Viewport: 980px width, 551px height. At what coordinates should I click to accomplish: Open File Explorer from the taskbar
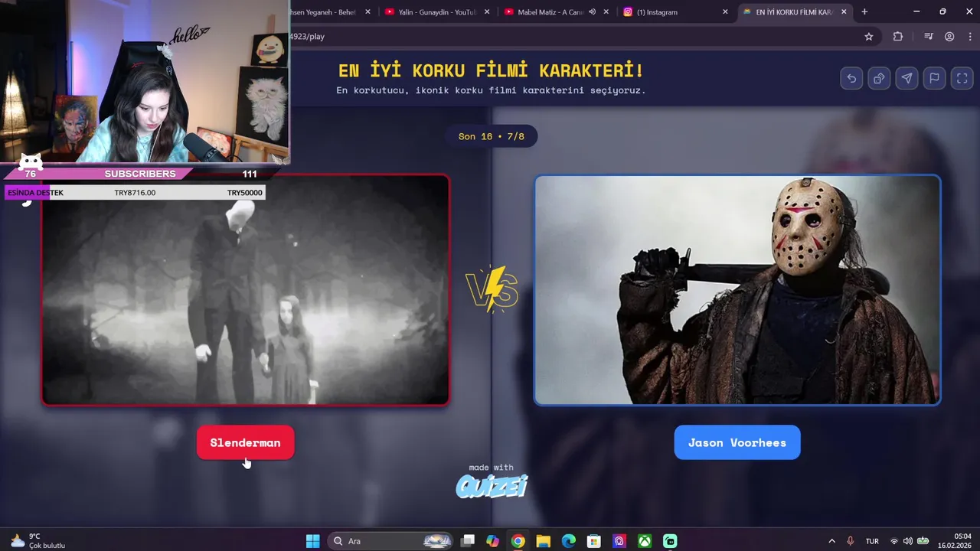pos(543,541)
